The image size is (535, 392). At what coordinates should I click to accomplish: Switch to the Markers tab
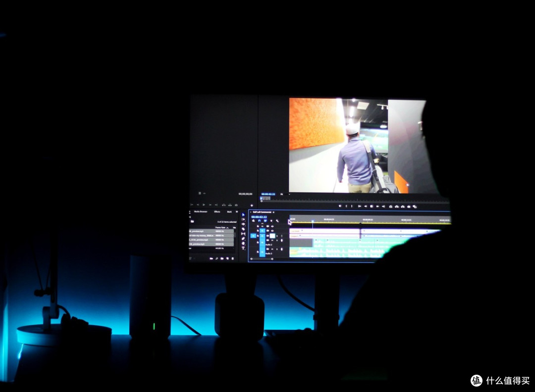(x=229, y=212)
